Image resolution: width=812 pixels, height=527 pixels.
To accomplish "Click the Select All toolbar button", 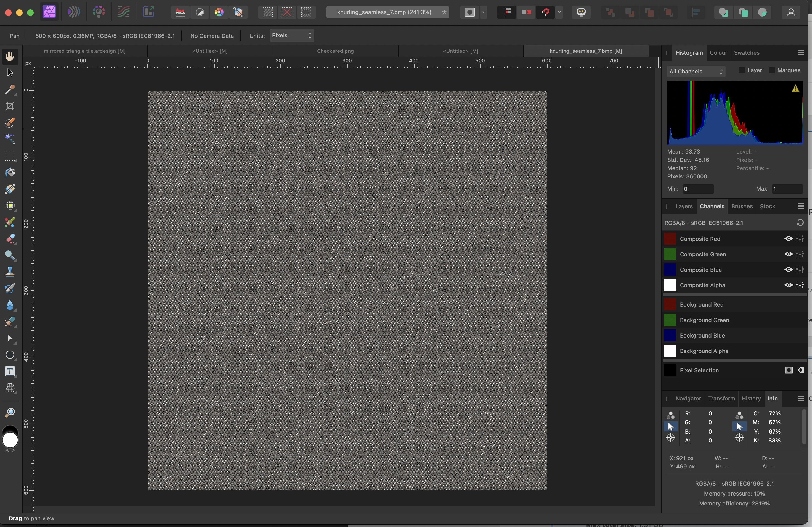I will click(x=268, y=13).
